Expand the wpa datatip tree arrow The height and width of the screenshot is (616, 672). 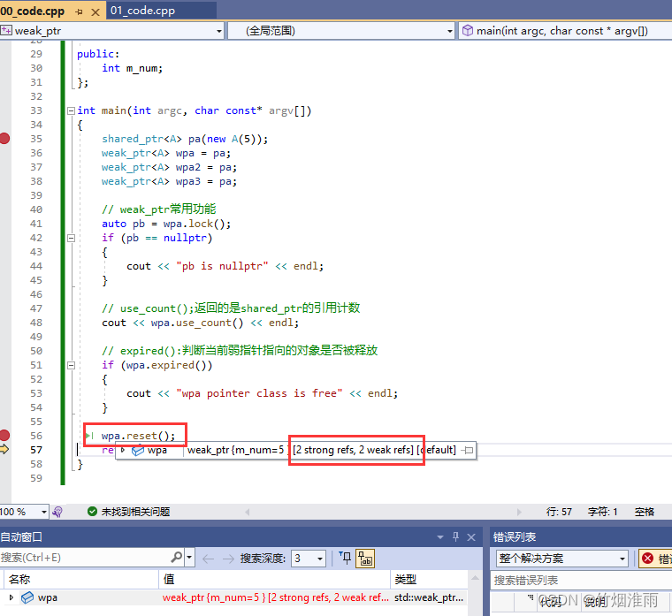(x=123, y=450)
